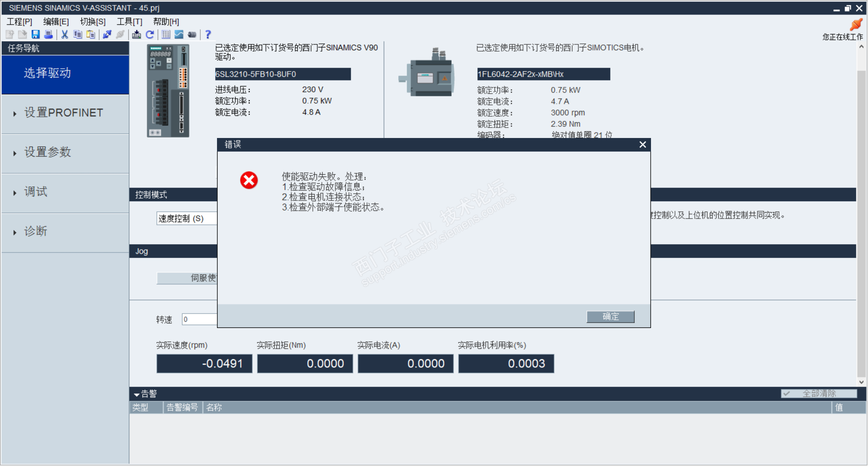Screen dimensions: 868x466
Task: Expand the 设置参数 navigation section
Action: click(66, 153)
